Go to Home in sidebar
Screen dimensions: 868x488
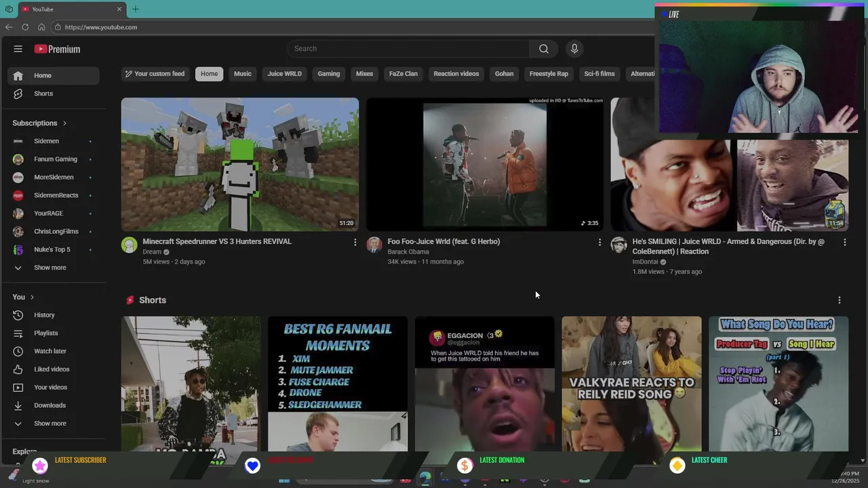click(x=53, y=76)
